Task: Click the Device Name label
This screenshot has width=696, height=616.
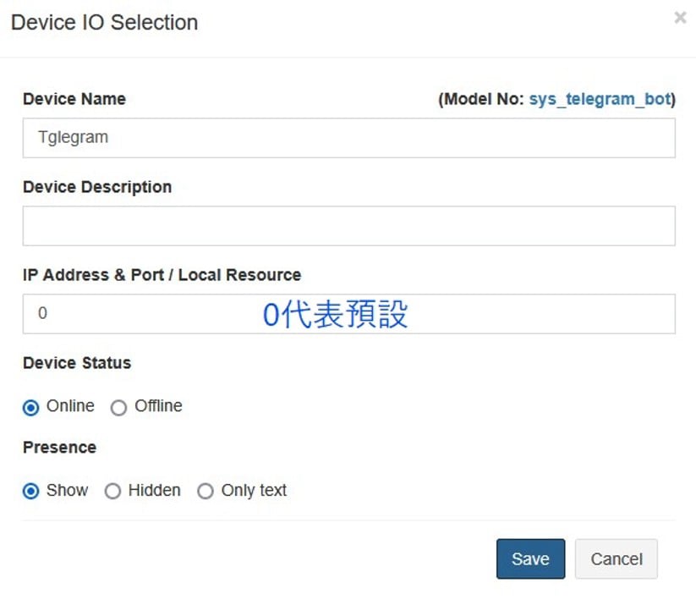Action: [x=74, y=99]
